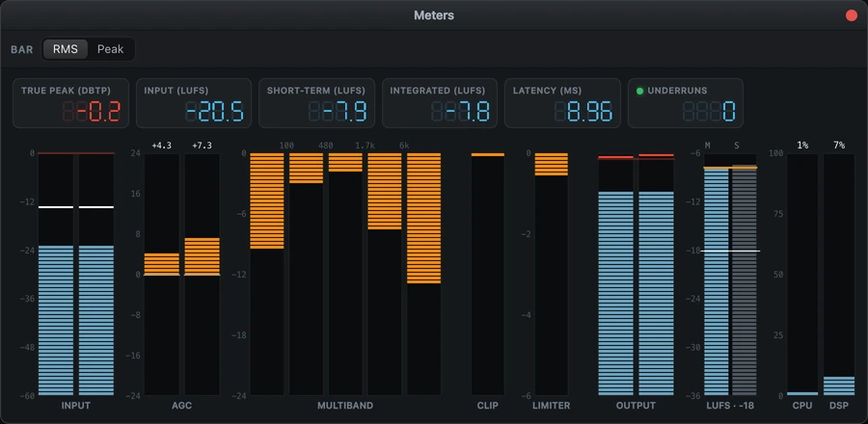Click the CLIP meter bar

488,275
